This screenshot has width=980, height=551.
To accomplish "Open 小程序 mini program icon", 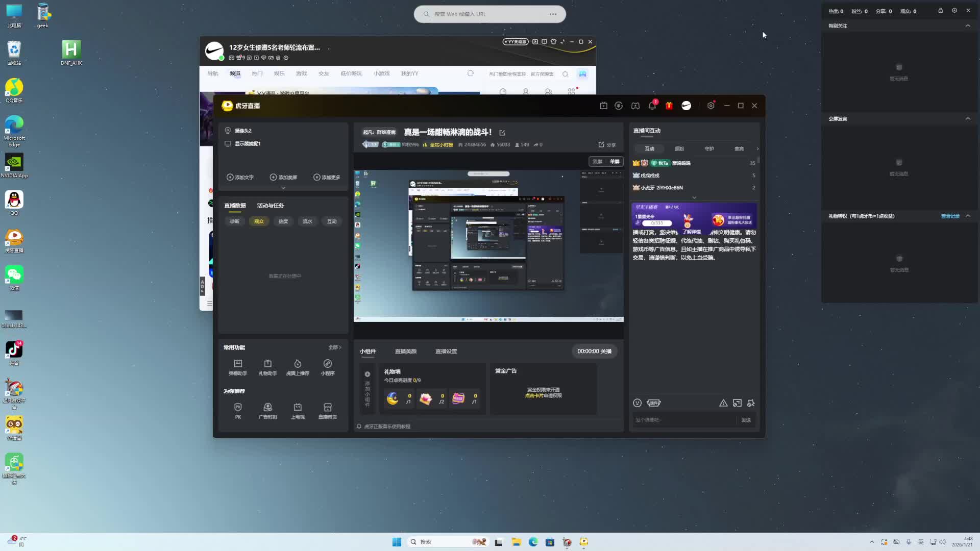I will 327,367.
